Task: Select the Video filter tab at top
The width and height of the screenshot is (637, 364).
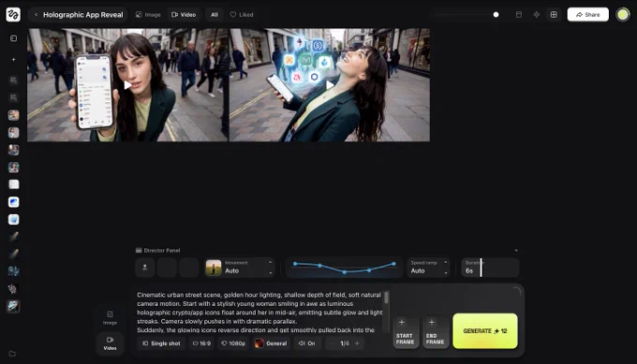Action: [184, 15]
